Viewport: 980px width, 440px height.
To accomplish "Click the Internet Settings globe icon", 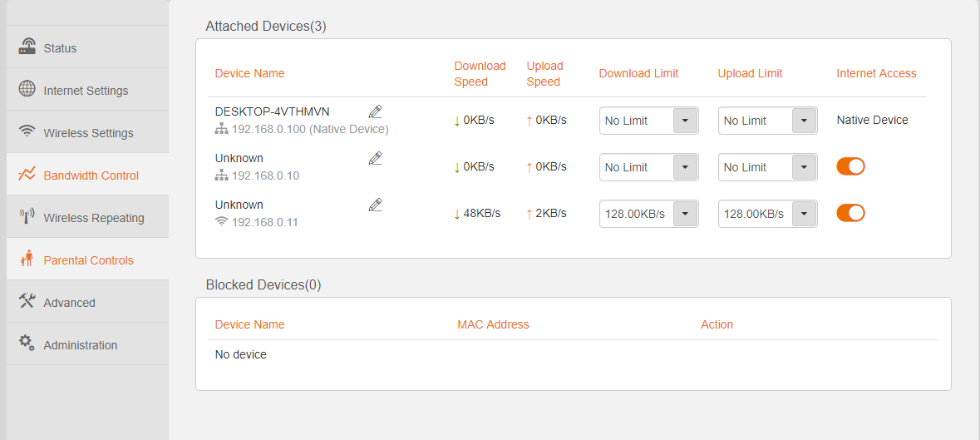I will point(27,89).
